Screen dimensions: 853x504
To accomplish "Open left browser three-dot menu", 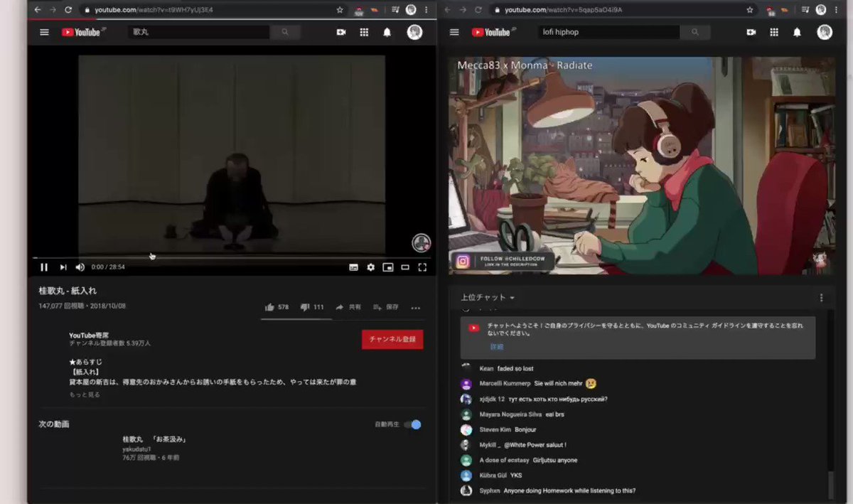I will (426, 10).
